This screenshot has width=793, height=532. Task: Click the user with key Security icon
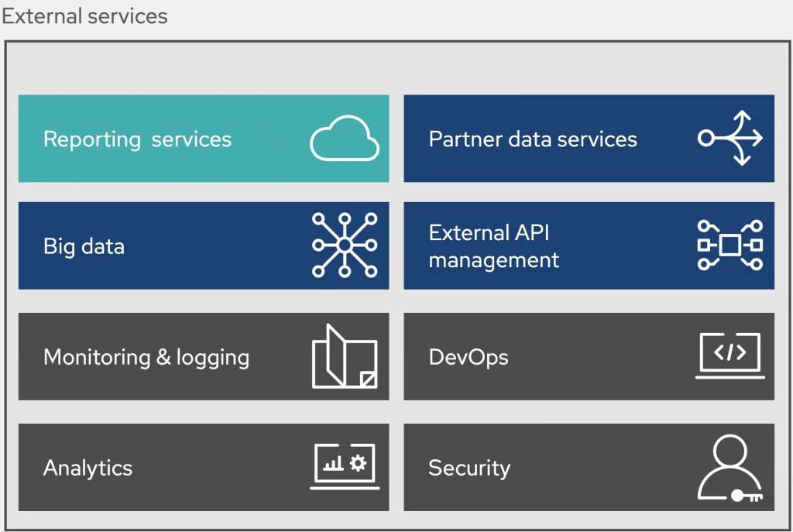729,469
